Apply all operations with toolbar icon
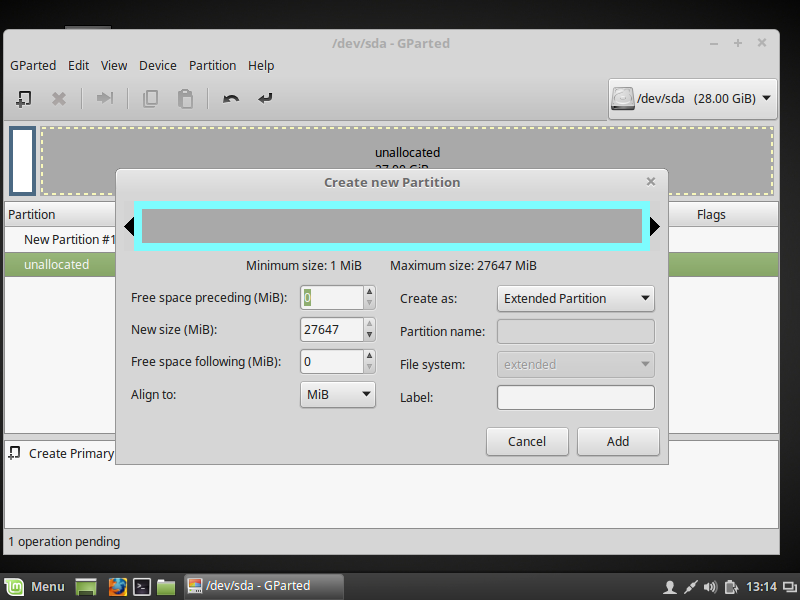 265,98
